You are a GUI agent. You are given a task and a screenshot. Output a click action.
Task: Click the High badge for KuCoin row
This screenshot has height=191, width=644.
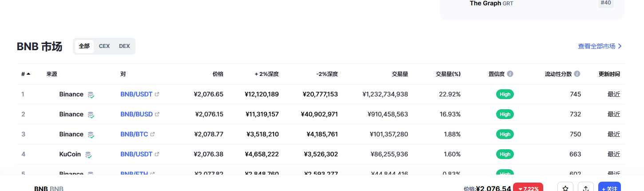[505, 154]
